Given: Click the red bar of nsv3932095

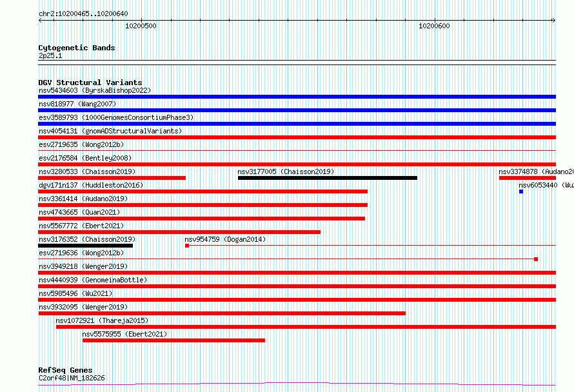Looking at the screenshot, I should point(222,313).
